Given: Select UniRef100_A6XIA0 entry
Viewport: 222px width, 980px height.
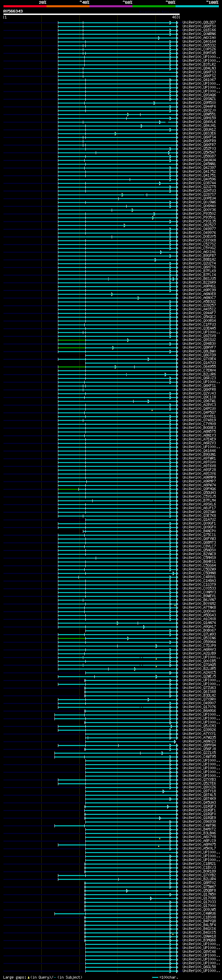Looking at the screenshot, I should click(199, 38).
